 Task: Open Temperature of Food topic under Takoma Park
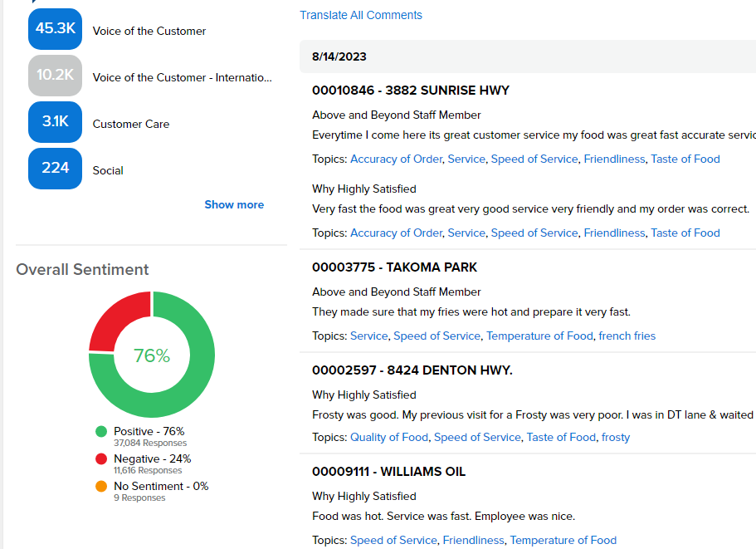point(539,336)
